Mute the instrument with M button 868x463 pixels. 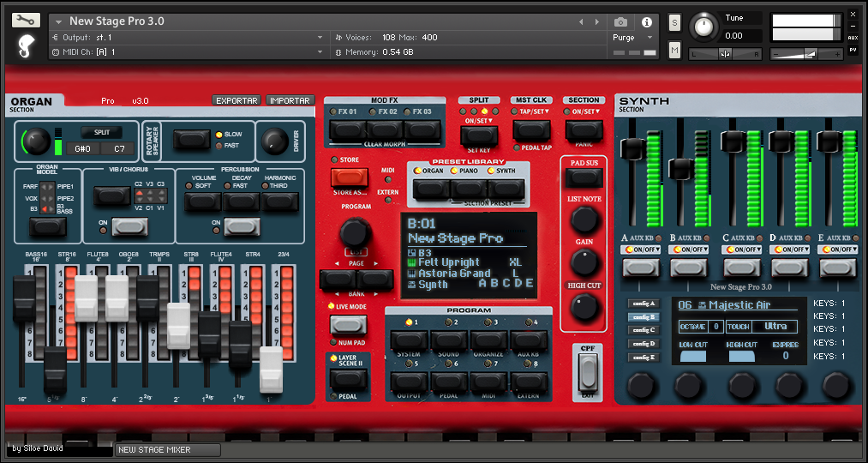(x=674, y=49)
